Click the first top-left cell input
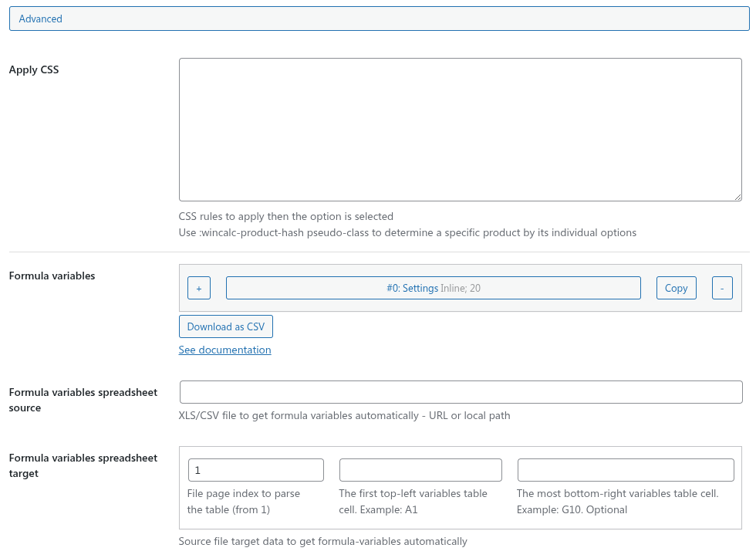 tap(420, 470)
